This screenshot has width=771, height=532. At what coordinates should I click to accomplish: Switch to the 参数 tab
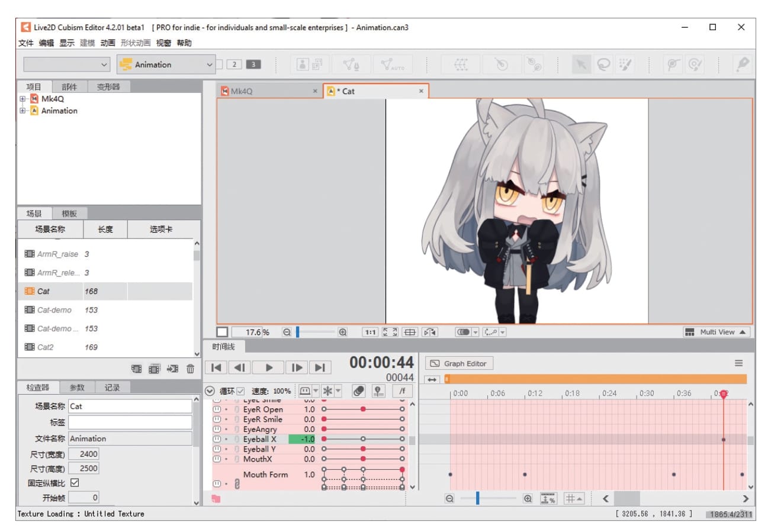pyautogui.click(x=78, y=388)
